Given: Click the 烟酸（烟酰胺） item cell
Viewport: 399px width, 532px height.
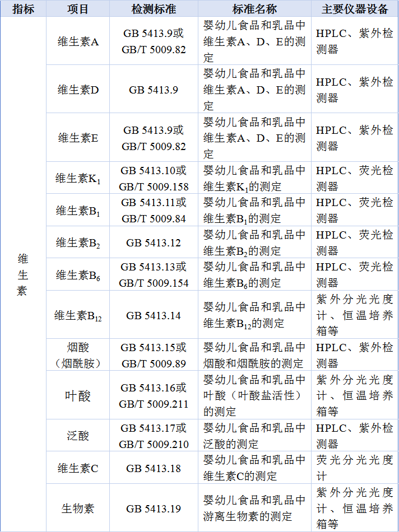Looking at the screenshot, I should tap(78, 355).
